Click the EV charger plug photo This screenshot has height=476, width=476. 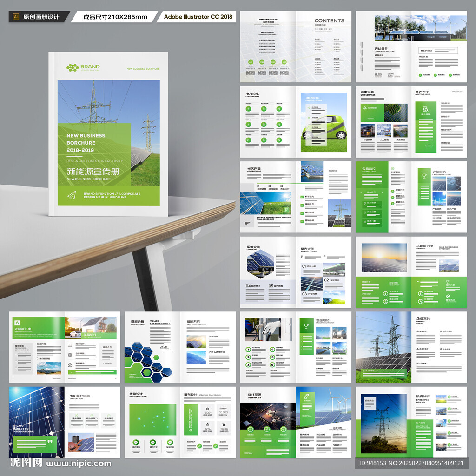pyautogui.click(x=268, y=330)
